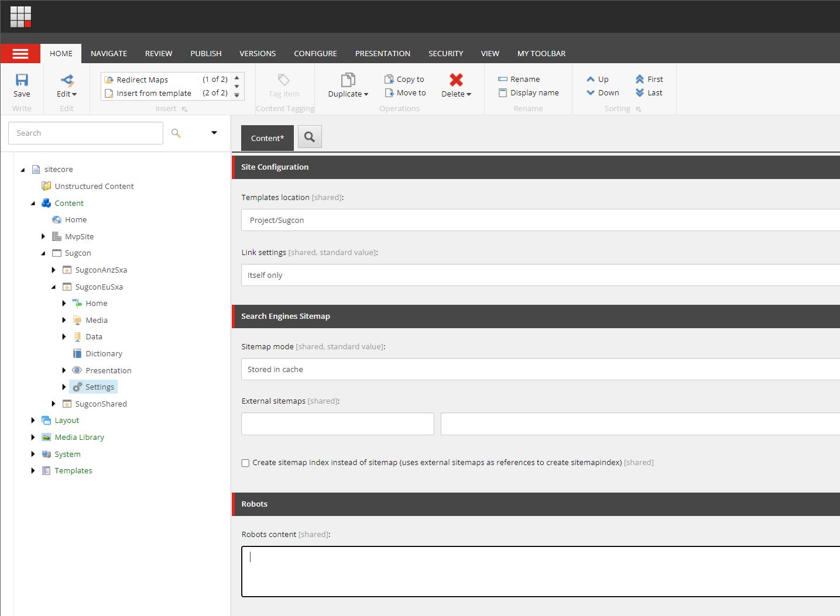Expand the Layout tree node
This screenshot has height=616, width=840.
tap(33, 420)
